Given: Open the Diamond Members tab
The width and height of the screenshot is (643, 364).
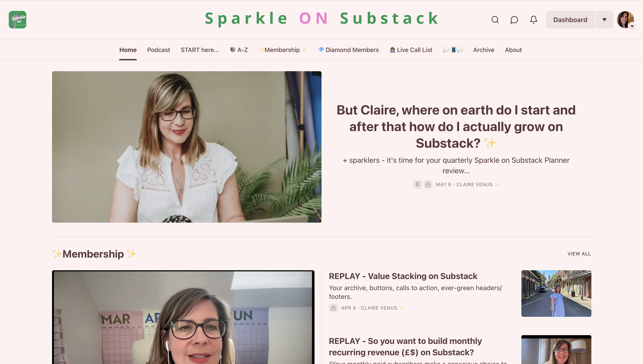Looking at the screenshot, I should (x=348, y=50).
